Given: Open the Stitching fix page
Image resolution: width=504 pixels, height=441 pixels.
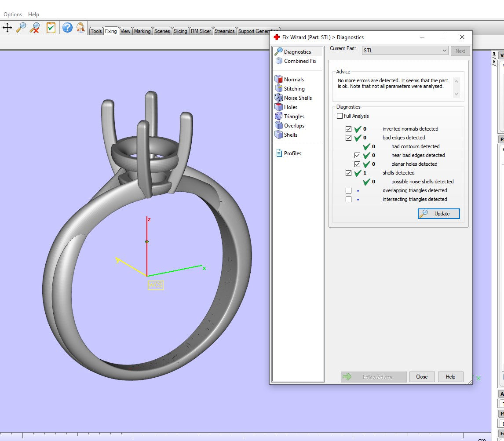Looking at the screenshot, I should pyautogui.click(x=294, y=89).
